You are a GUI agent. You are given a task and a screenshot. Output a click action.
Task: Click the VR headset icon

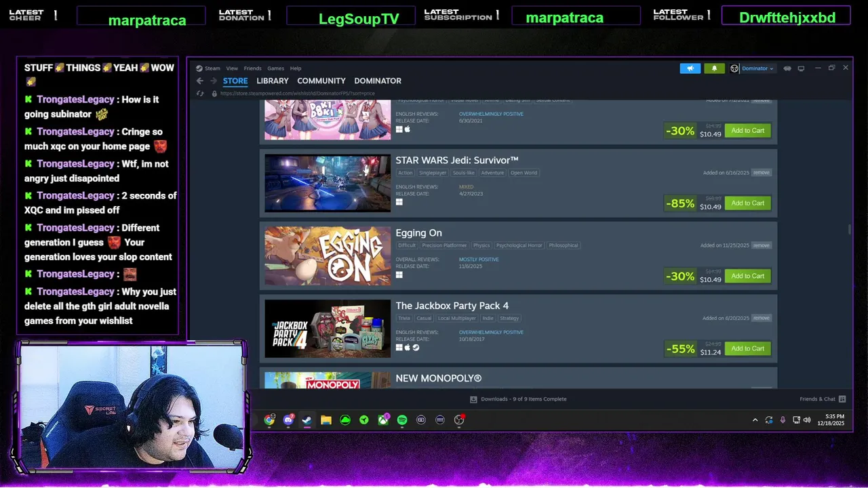pyautogui.click(x=787, y=68)
